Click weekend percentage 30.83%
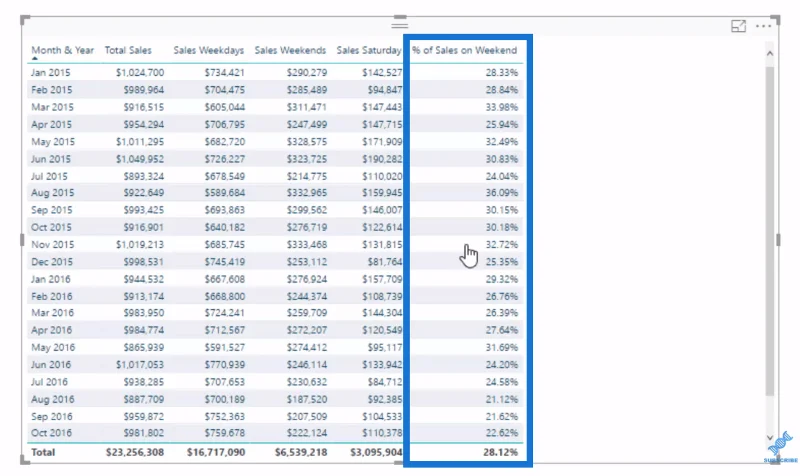 [502, 159]
